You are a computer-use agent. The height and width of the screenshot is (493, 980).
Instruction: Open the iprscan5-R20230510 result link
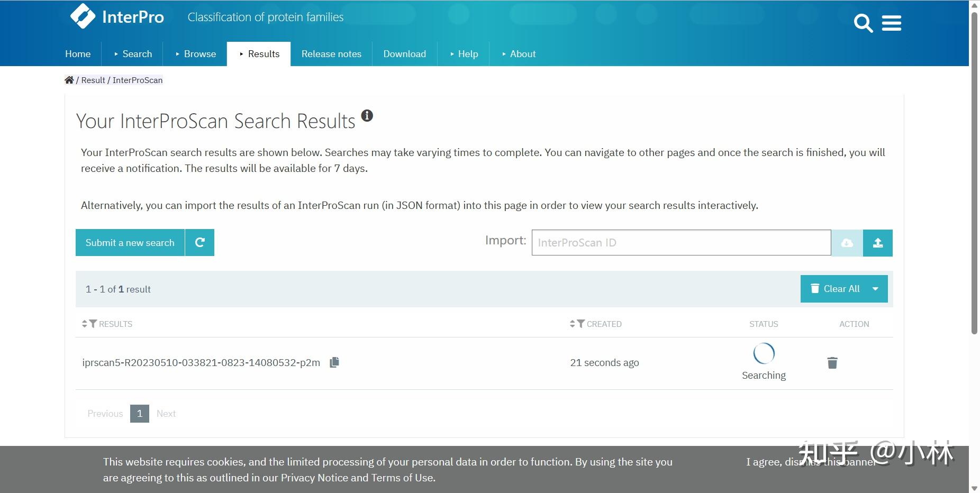pyautogui.click(x=201, y=362)
